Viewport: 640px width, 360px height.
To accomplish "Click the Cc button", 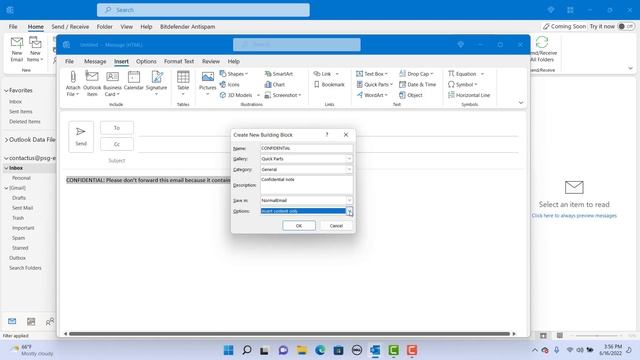I will (117, 144).
